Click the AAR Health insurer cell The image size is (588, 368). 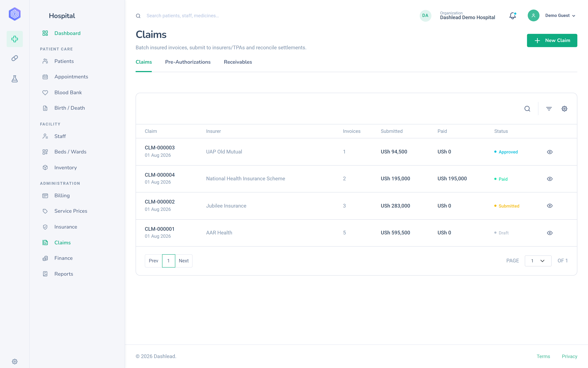219,233
